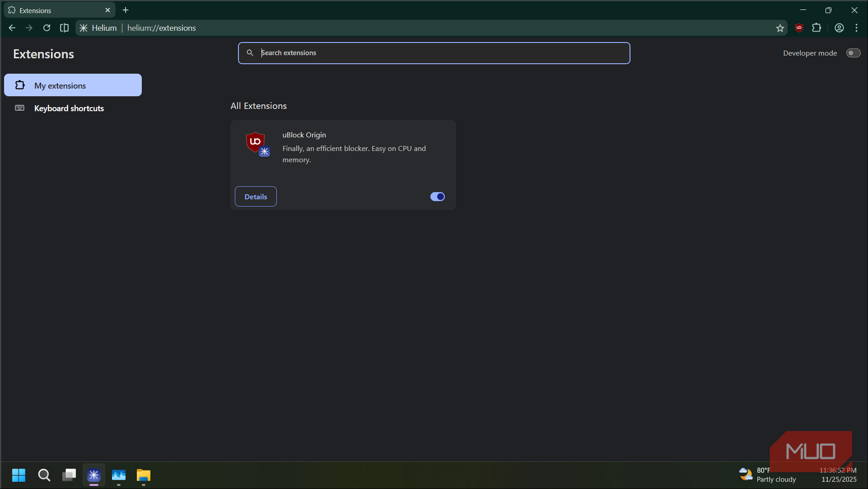Open the extensions puzzle menu in toolbar
Viewport: 868px width, 489px height.
coord(817,28)
